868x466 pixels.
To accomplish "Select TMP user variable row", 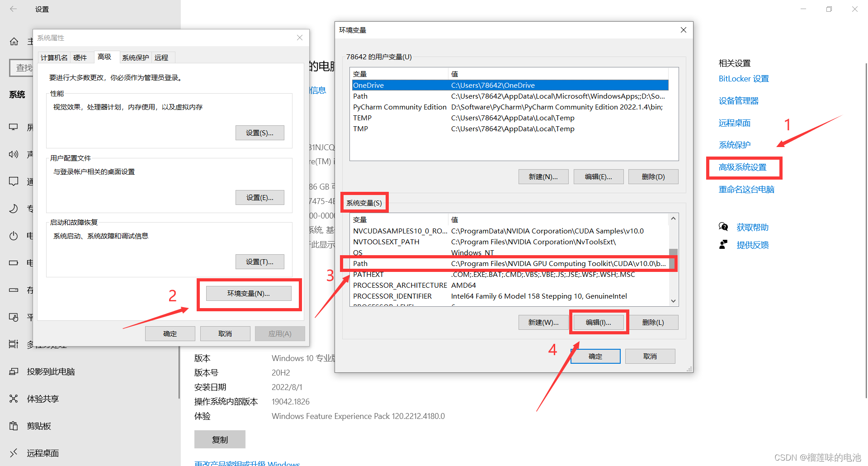I will [510, 128].
